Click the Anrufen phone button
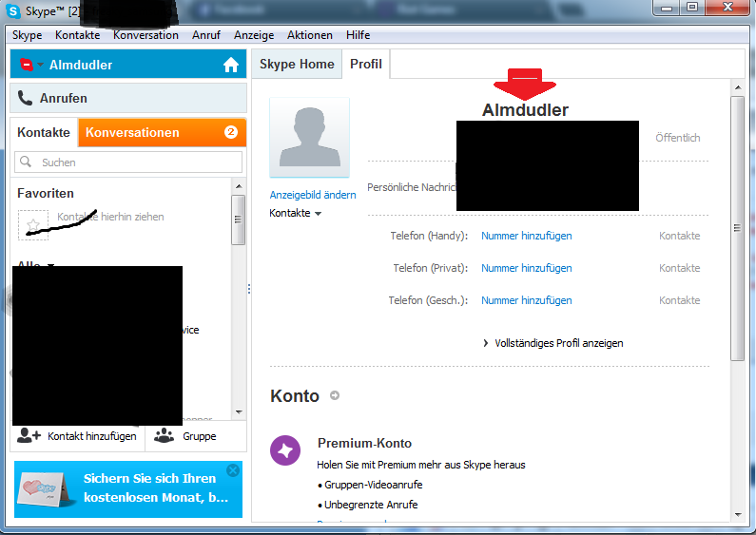The width and height of the screenshot is (756, 535). (x=128, y=98)
